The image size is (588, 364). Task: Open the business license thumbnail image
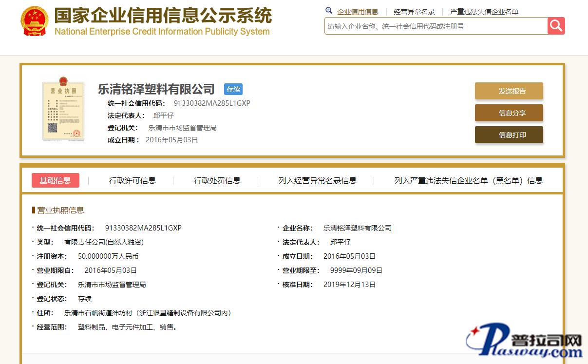click(63, 111)
